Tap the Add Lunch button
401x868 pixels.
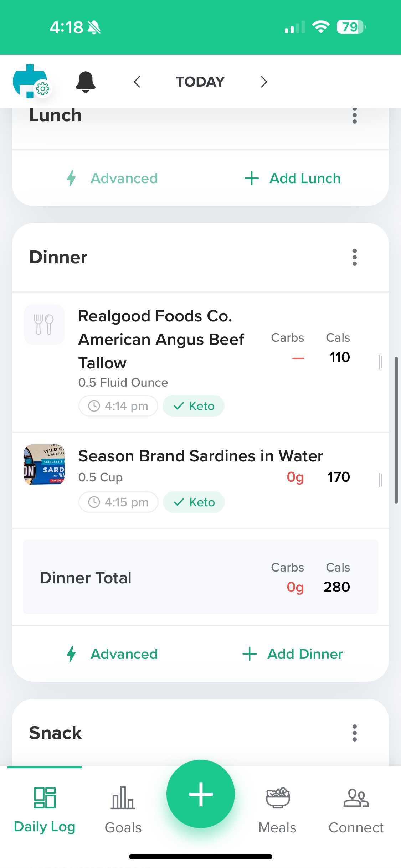(x=293, y=179)
